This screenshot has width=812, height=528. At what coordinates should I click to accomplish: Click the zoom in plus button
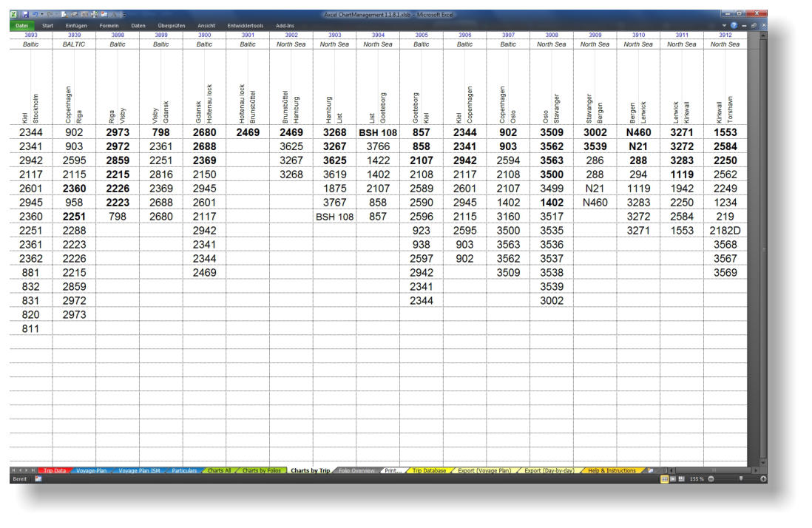[763, 479]
